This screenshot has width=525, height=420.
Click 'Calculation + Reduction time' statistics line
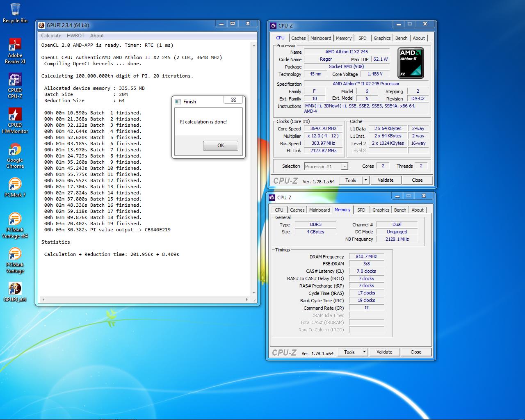tap(112, 254)
